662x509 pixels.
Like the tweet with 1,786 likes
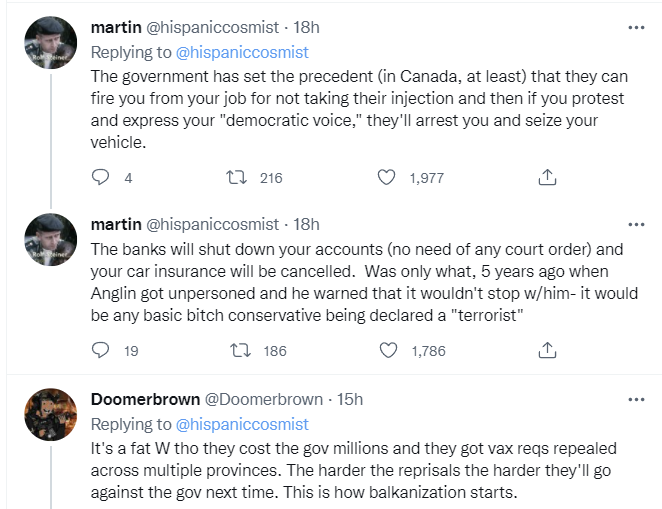387,350
